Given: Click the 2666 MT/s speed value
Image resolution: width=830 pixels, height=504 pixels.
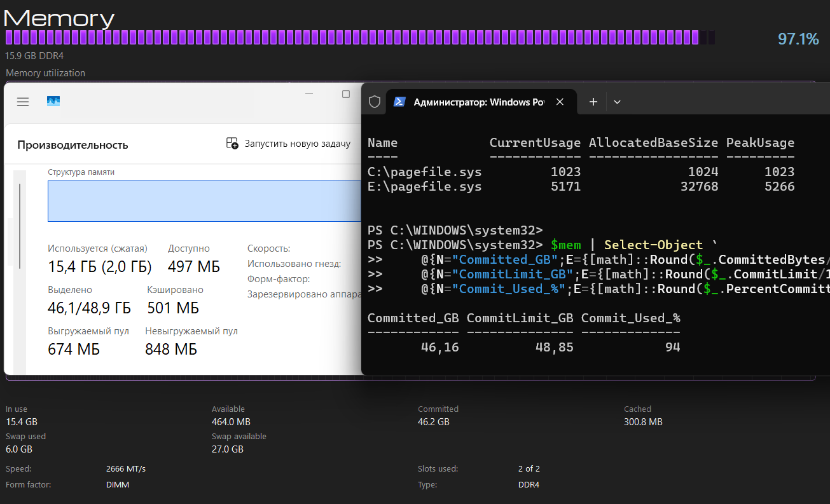Looking at the screenshot, I should 126,469.
